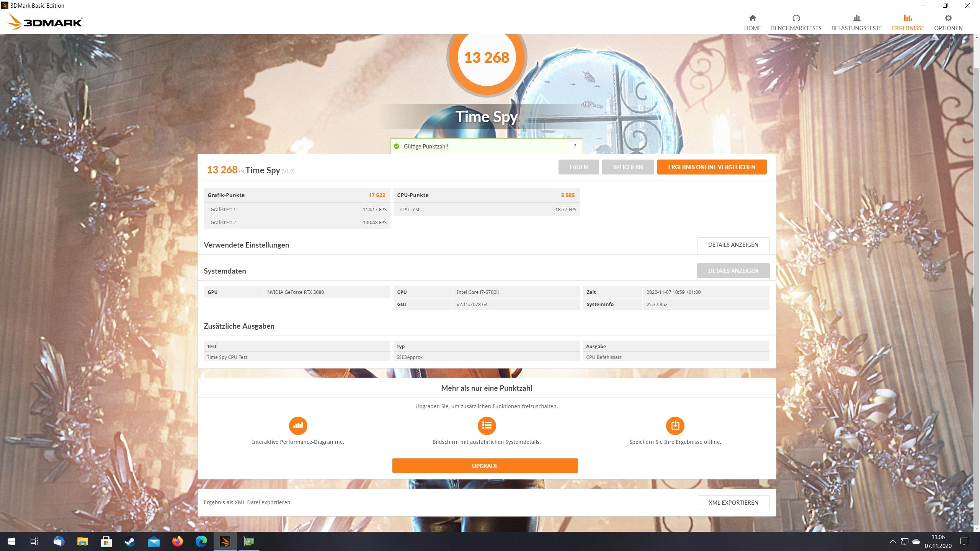Click the SystemInfo version v5.32.862

pos(657,305)
